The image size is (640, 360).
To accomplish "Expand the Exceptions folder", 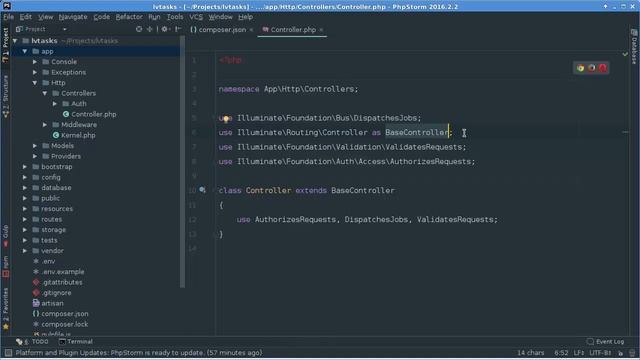I will click(x=35, y=72).
